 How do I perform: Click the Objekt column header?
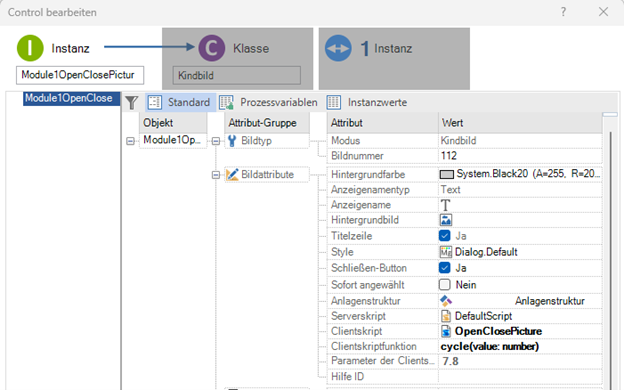173,123
